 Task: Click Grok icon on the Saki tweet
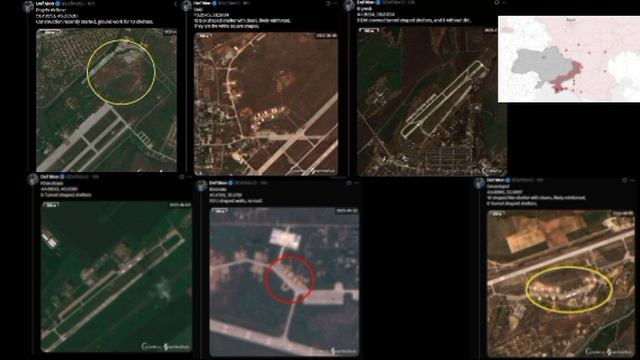tap(327, 3)
